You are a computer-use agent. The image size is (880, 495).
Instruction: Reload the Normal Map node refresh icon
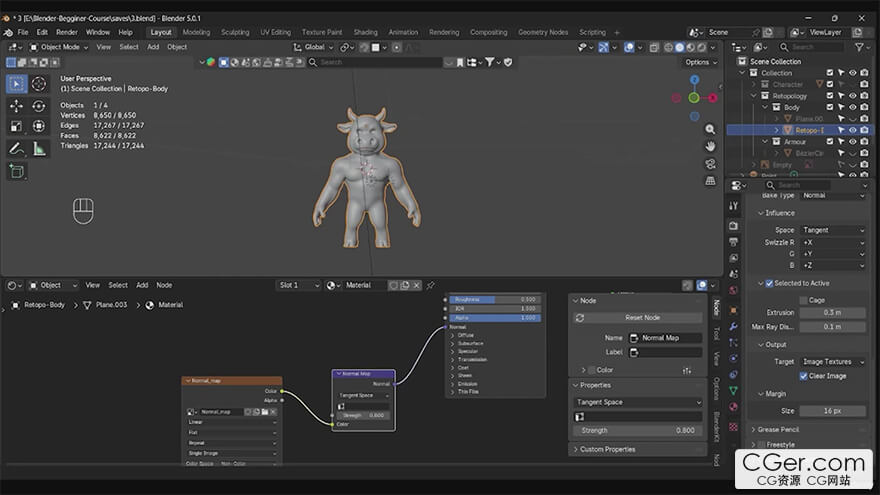[580, 318]
